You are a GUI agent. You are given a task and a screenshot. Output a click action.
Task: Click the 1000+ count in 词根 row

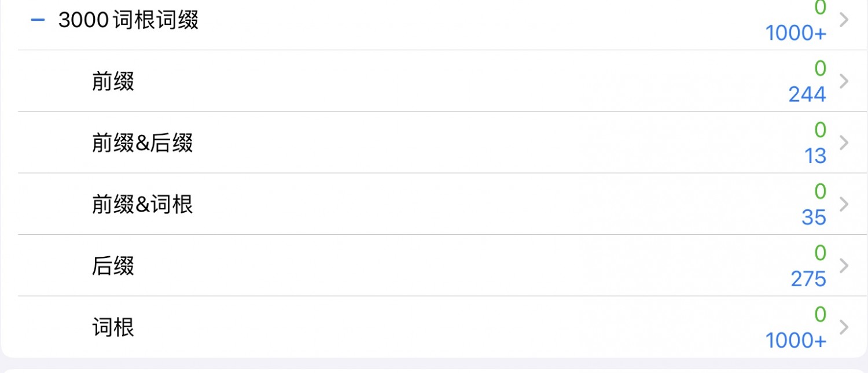[x=796, y=341]
